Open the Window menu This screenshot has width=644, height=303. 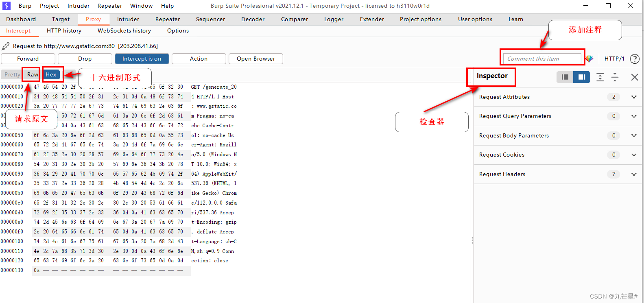pos(141,6)
